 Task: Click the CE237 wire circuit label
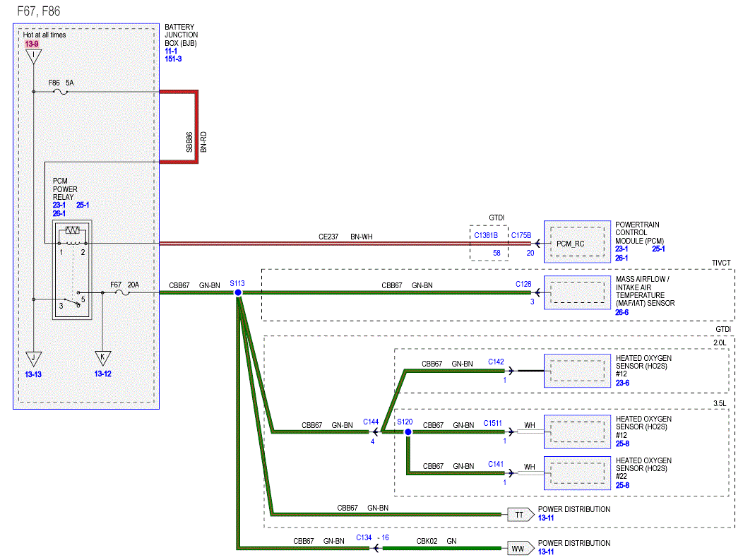(328, 237)
